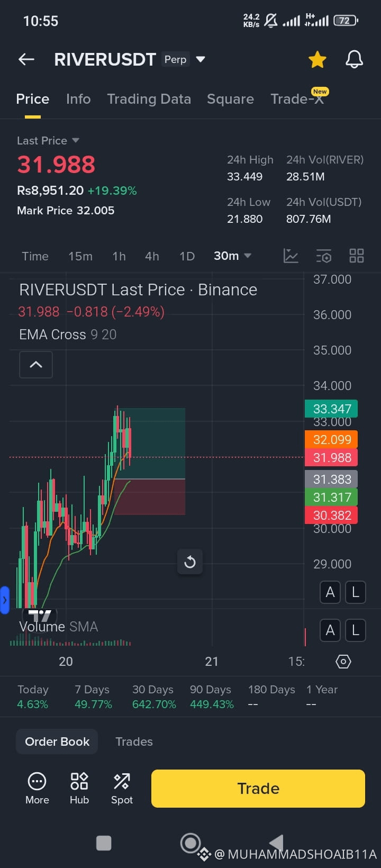
Task: Open chart settings hexagon icon
Action: (x=343, y=662)
